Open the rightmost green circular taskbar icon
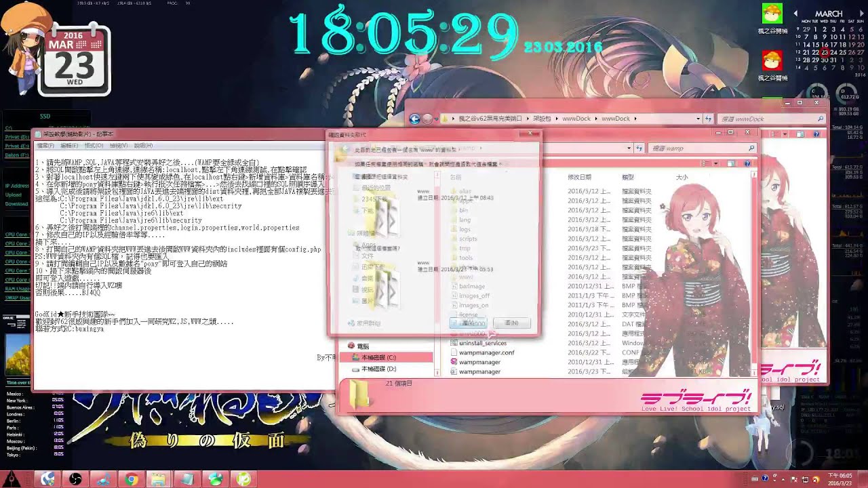The image size is (868, 488). click(x=243, y=479)
